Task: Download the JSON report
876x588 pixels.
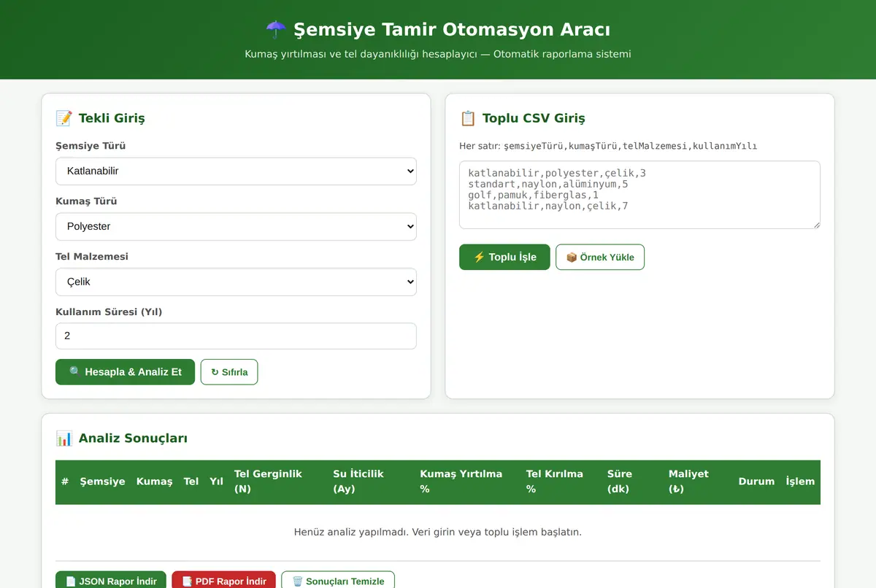Action: (111, 581)
